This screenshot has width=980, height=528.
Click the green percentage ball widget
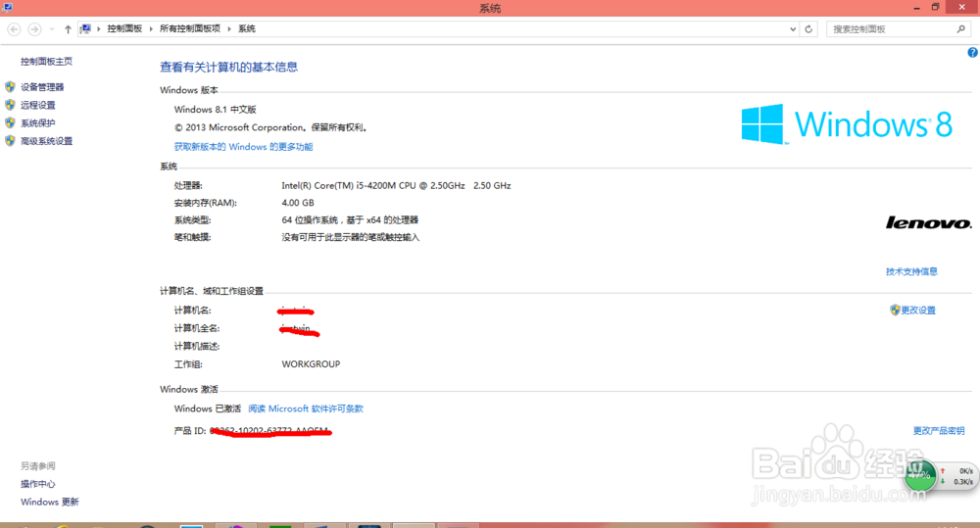click(919, 475)
